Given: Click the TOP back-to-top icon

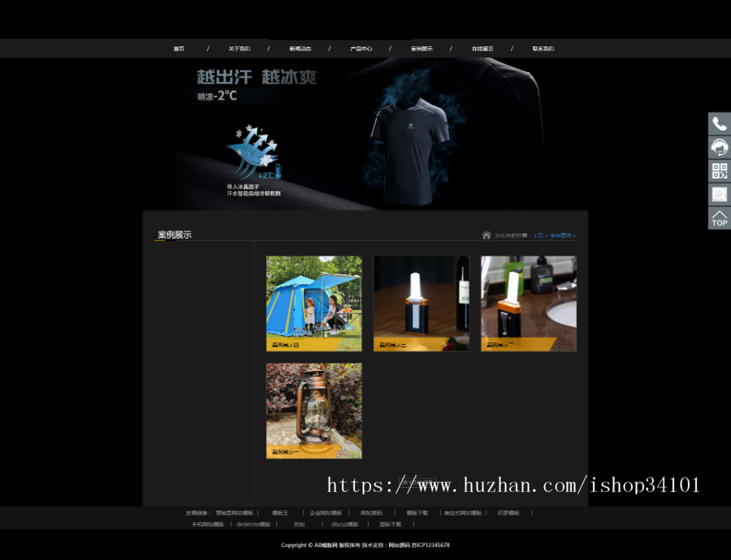Looking at the screenshot, I should tap(718, 218).
